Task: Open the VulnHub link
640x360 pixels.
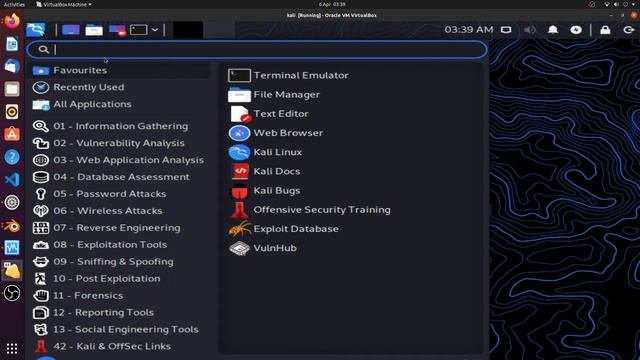Action: [262, 248]
